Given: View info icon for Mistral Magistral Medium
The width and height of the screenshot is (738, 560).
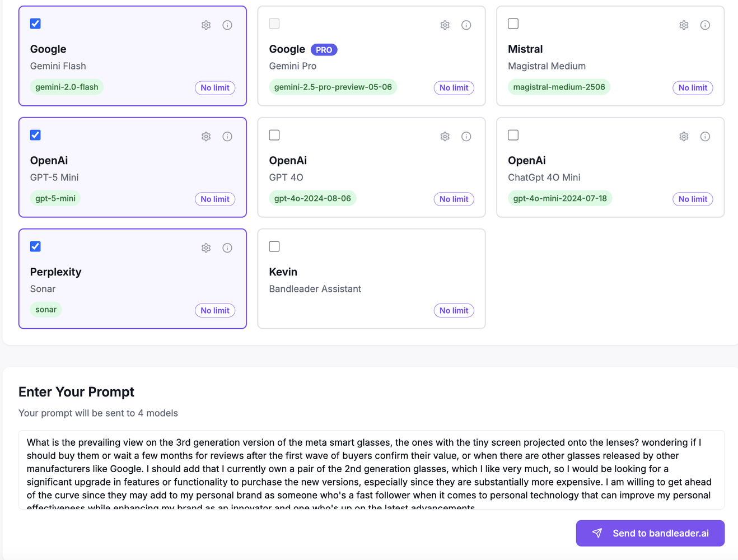Looking at the screenshot, I should 705,25.
